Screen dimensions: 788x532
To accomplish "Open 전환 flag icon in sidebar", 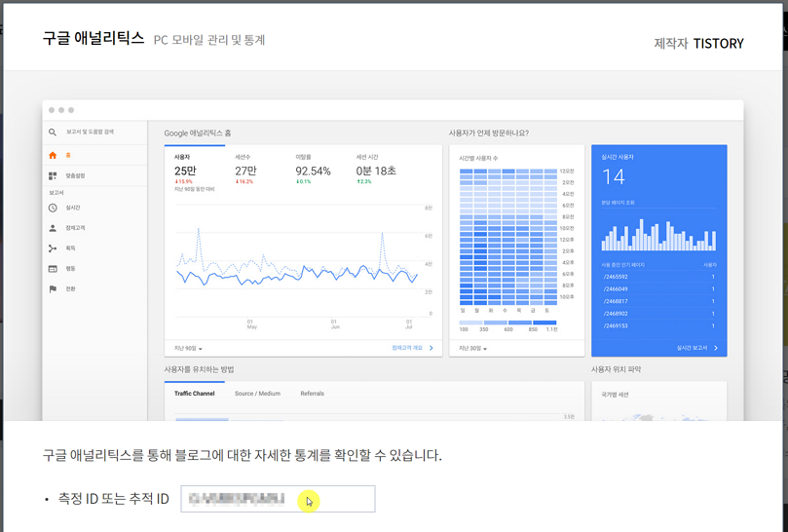I will pos(53,289).
